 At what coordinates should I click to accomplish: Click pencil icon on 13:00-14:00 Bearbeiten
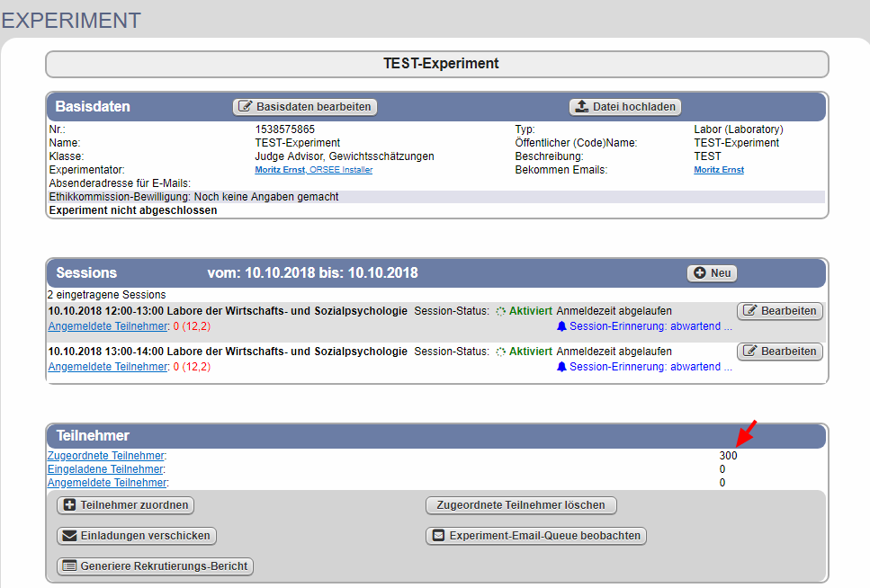tap(749, 351)
